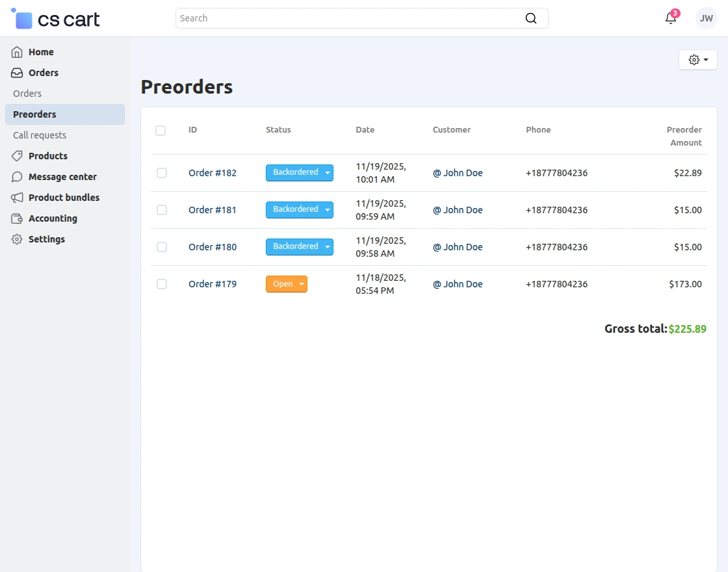Open the JW user avatar menu
The image size is (728, 572).
706,18
